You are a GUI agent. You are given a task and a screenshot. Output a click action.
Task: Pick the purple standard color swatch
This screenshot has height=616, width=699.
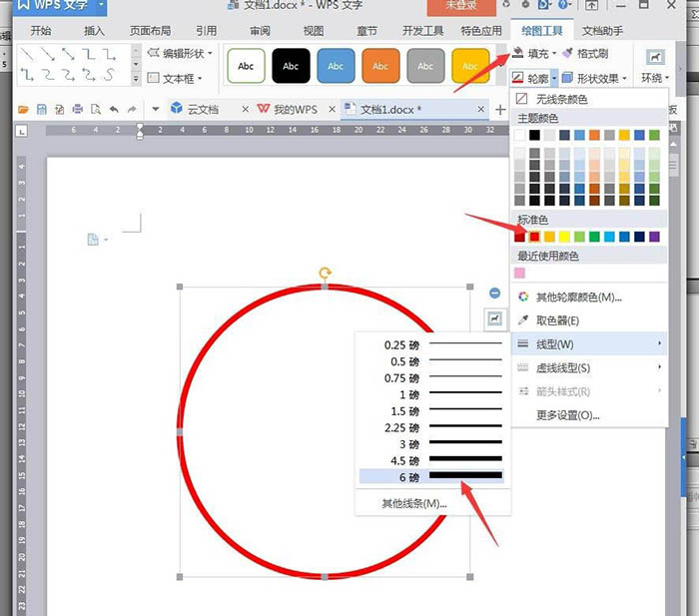point(654,237)
